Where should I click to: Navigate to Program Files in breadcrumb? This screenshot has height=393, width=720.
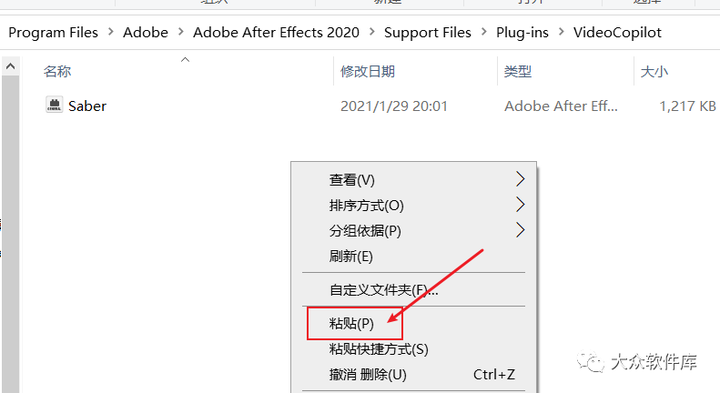click(x=53, y=33)
